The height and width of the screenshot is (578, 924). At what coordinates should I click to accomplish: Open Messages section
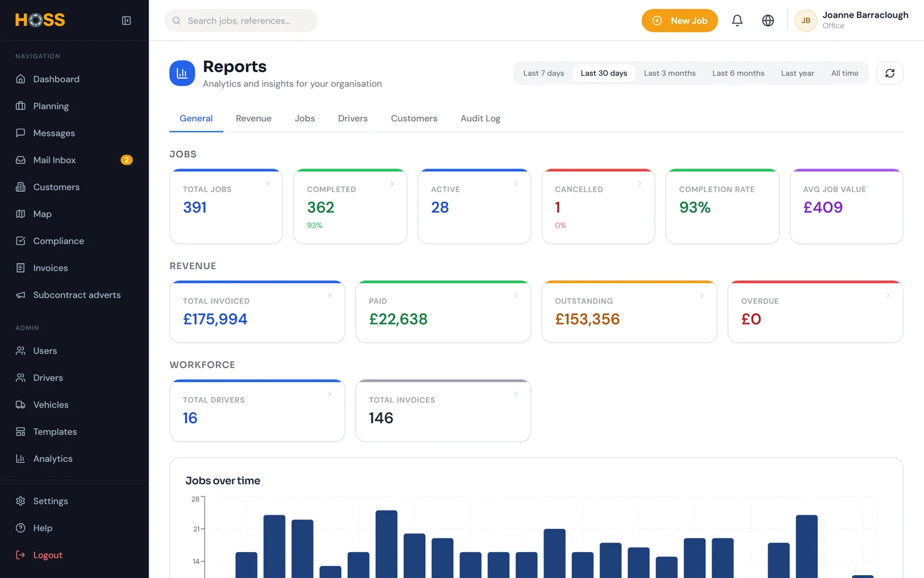[x=74, y=133]
